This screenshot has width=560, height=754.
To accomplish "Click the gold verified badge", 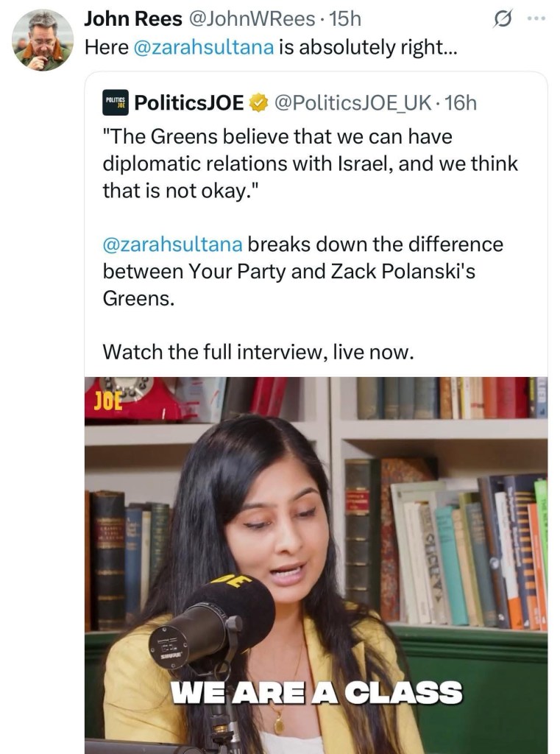I will 258,104.
